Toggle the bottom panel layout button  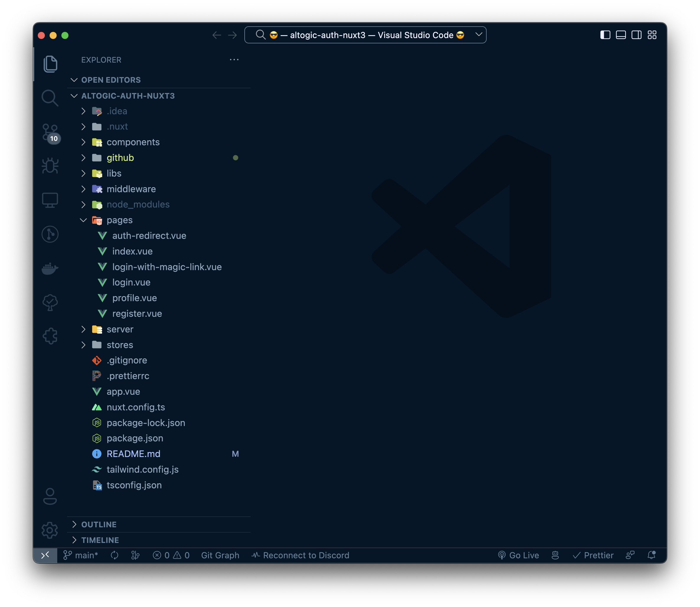tap(620, 35)
